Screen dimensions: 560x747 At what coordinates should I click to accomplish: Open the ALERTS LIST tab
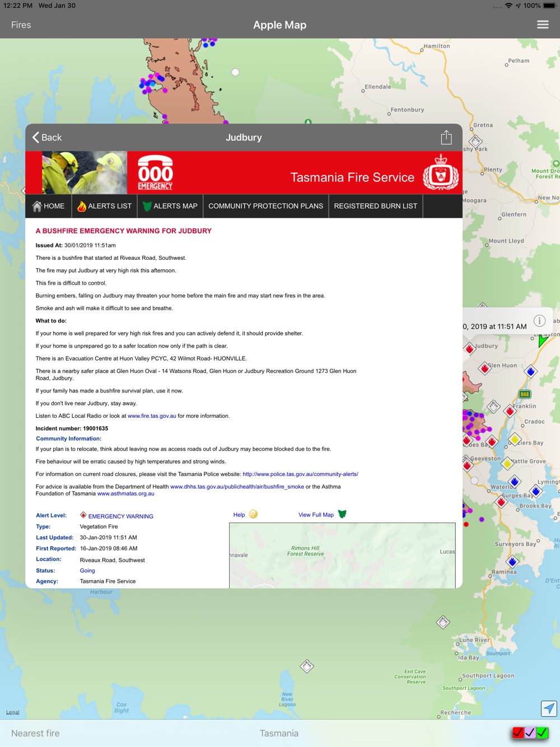(x=104, y=206)
